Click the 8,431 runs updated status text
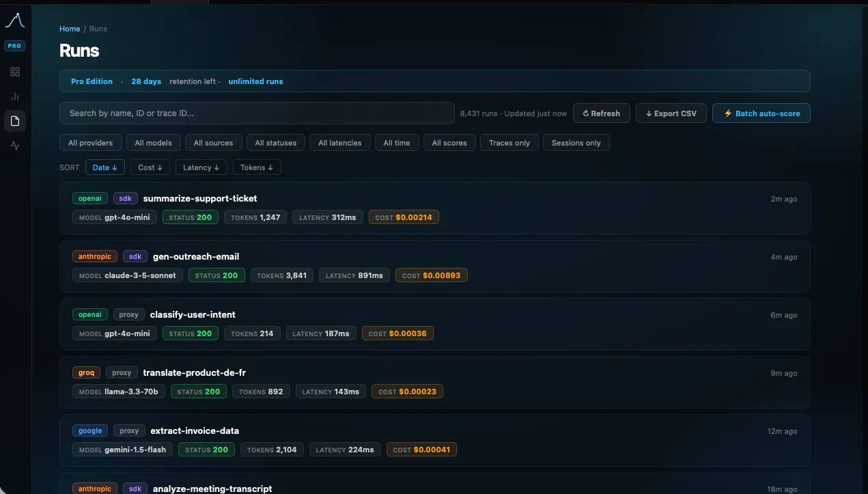The width and height of the screenshot is (868, 494). point(514,113)
